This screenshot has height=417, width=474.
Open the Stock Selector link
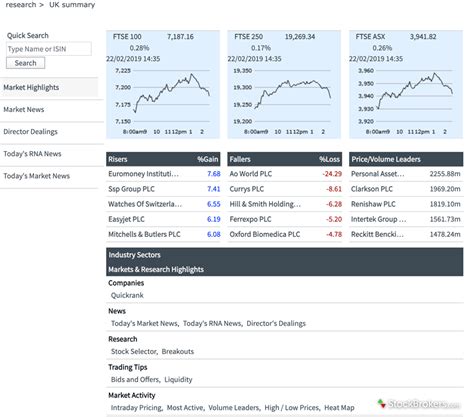(134, 351)
